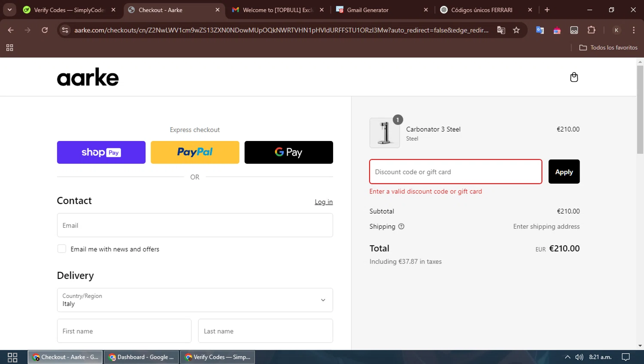The width and height of the screenshot is (644, 364).
Task: Click the invalid discount code error message
Action: (425, 192)
